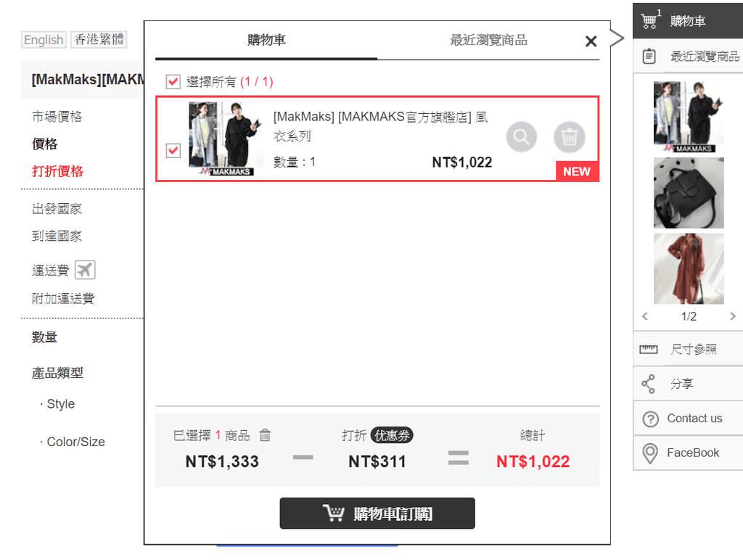Image resolution: width=743 pixels, height=560 pixels.
Task: Click the 出發國家 label
Action: click(57, 208)
